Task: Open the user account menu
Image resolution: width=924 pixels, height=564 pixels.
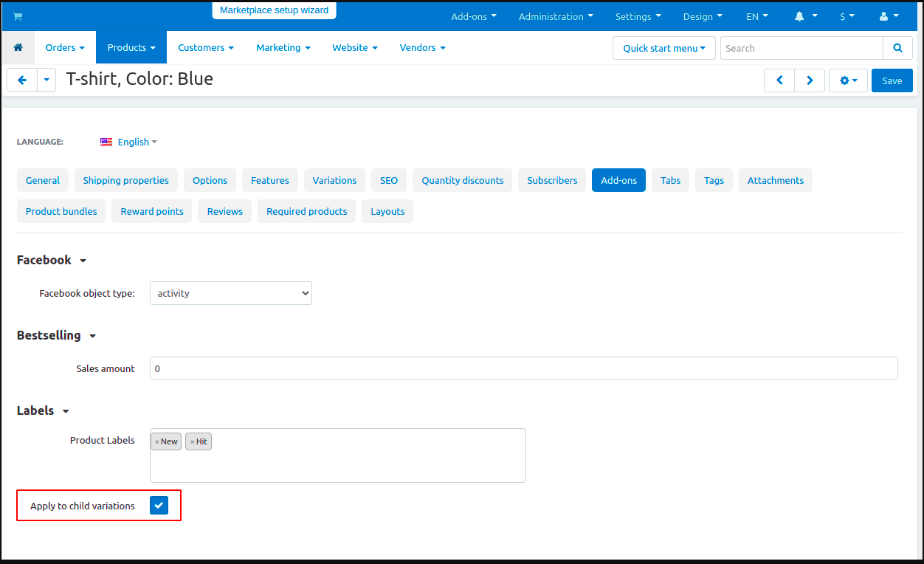Action: point(889,16)
